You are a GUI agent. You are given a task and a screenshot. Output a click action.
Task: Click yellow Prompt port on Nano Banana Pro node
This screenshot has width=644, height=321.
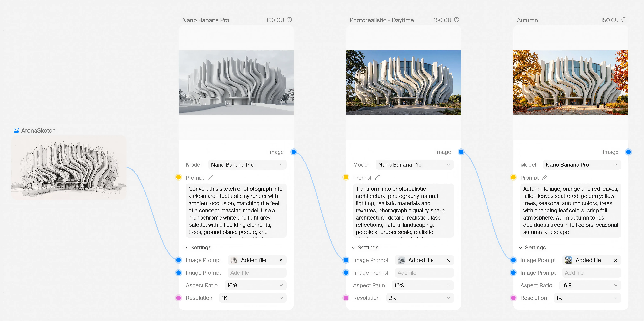coord(179,177)
